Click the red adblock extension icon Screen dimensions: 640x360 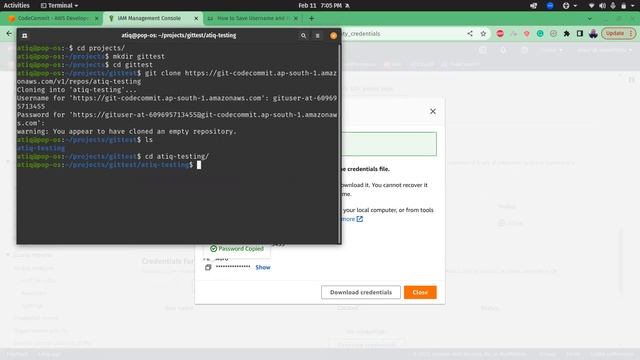click(x=500, y=33)
